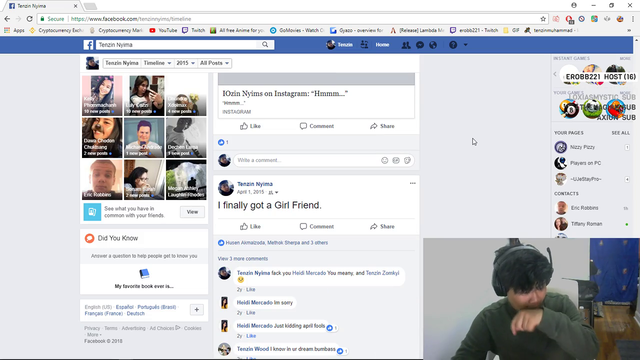This screenshot has width=640, height=360.
Task: Open Apps bookmark shortcut
Action: [x=14, y=30]
